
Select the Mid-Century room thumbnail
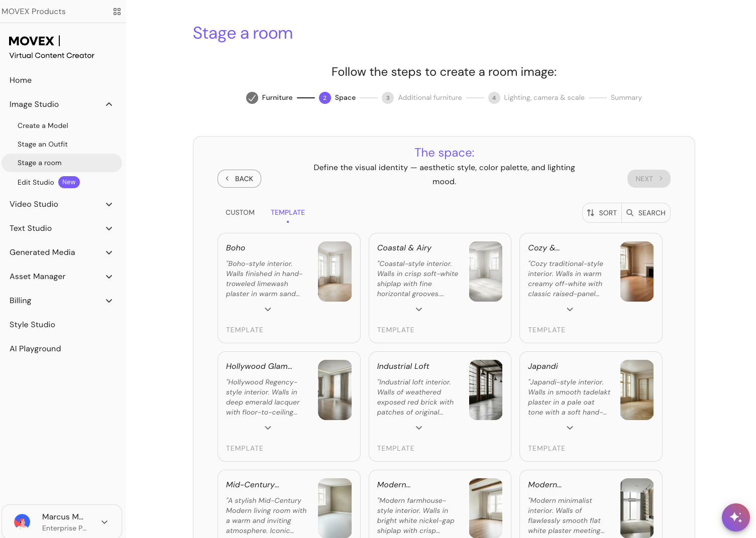335,508
